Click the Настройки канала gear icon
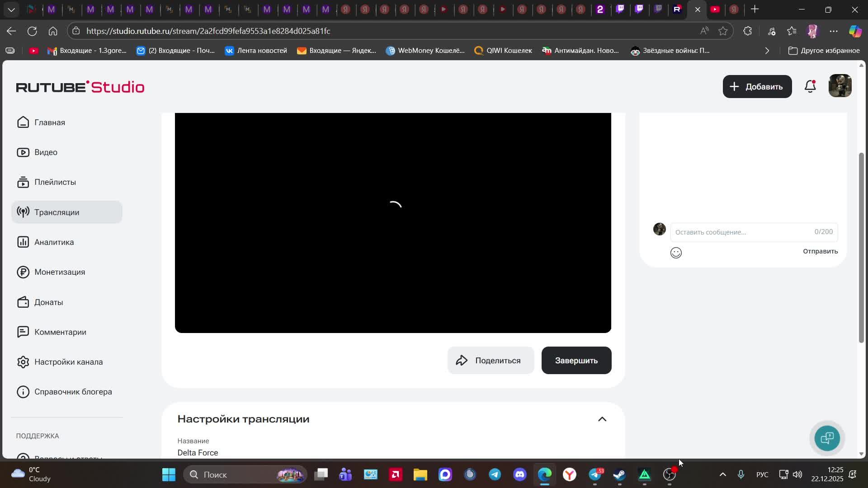Screen dimensions: 868x488 23,362
